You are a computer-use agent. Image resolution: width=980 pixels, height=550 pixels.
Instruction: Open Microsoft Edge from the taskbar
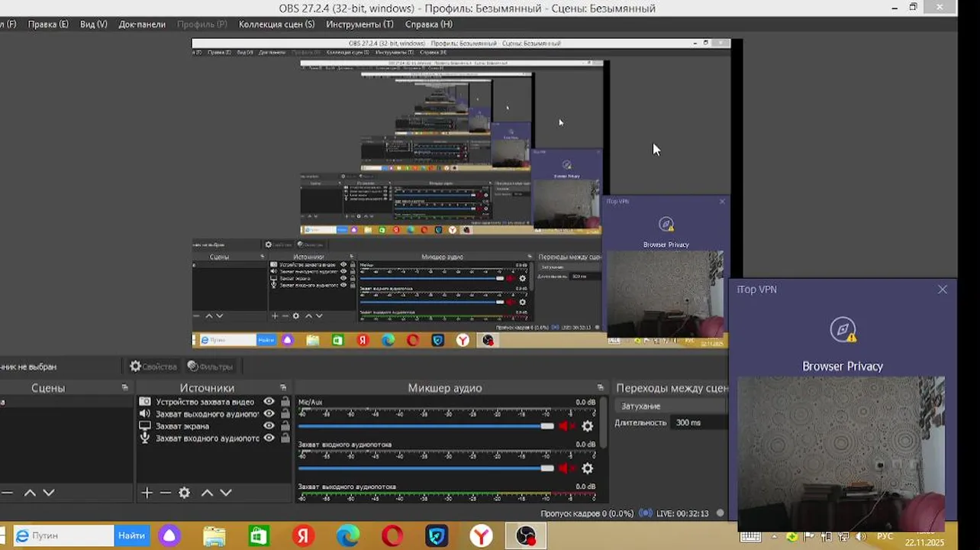[x=348, y=536]
